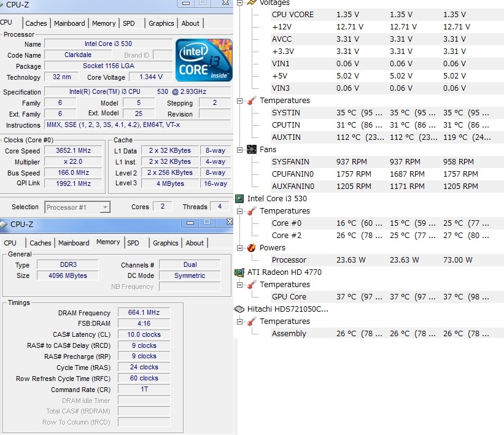
Task: Click the CPU-Z app icon in lower window title
Action: [x=4, y=224]
